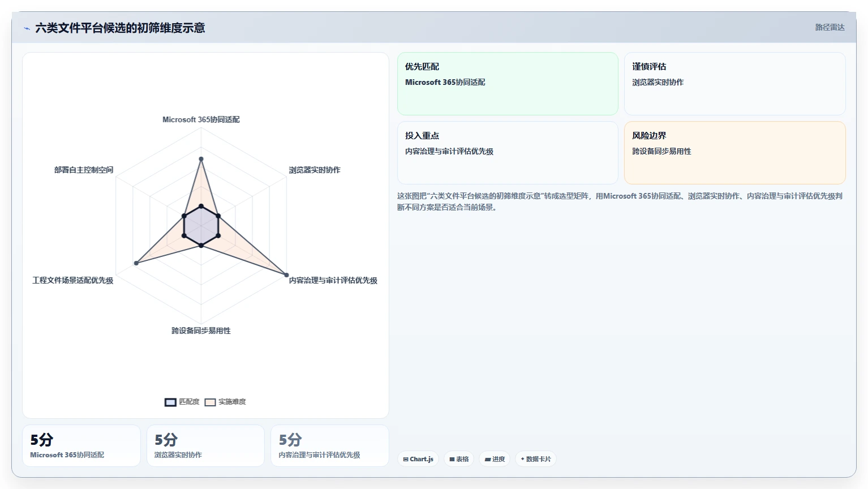
Task: Click the radar axis label Microsoft 365协同适配
Action: 201,119
